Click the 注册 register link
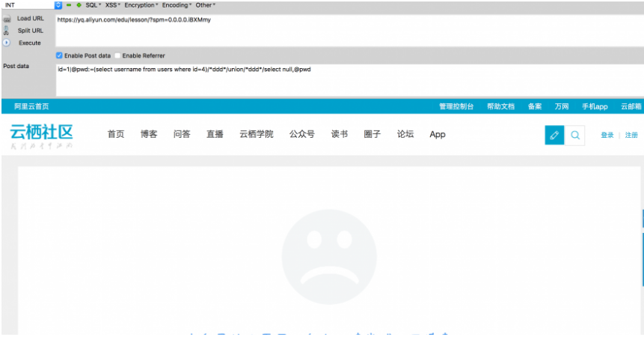The image size is (644, 340). [x=631, y=135]
